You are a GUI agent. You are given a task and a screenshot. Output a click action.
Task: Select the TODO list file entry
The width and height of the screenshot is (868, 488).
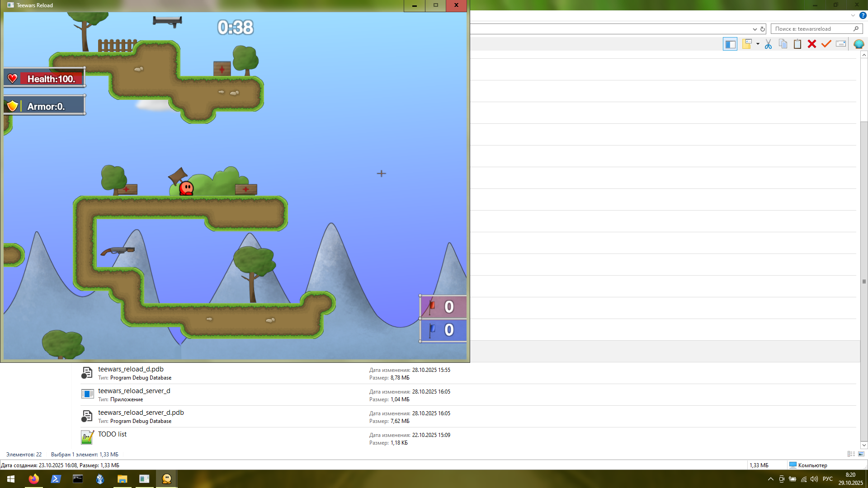tap(112, 434)
